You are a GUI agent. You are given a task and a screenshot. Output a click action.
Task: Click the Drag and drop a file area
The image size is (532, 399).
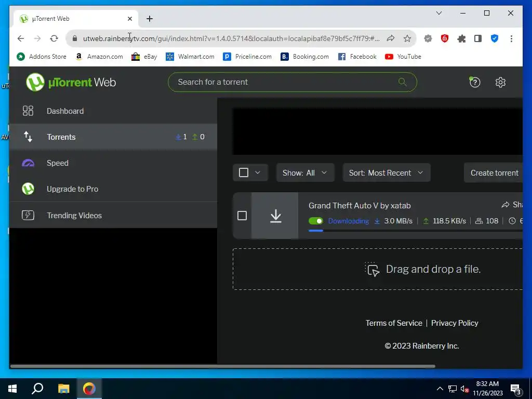[378, 269]
